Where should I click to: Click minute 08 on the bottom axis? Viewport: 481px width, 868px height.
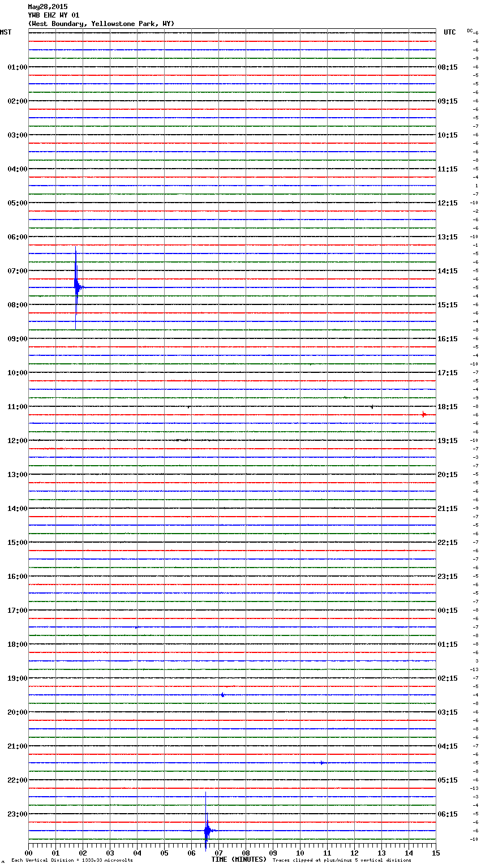[x=246, y=853]
